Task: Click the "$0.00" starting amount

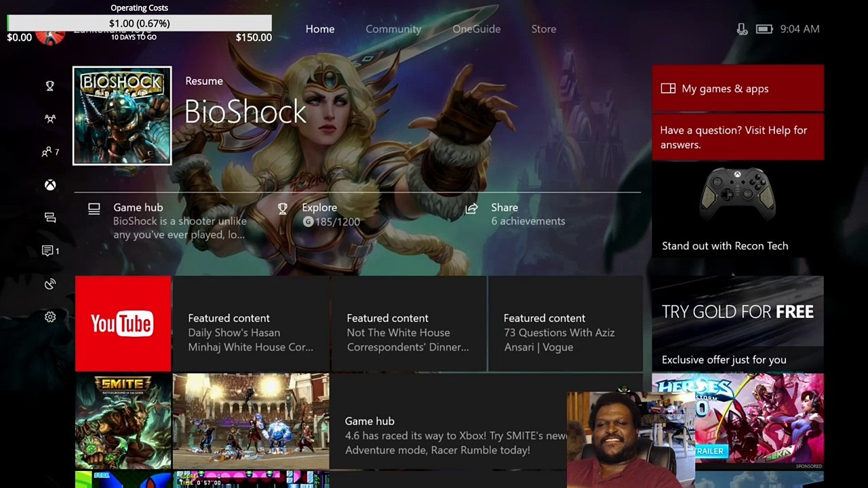Action: coord(19,37)
